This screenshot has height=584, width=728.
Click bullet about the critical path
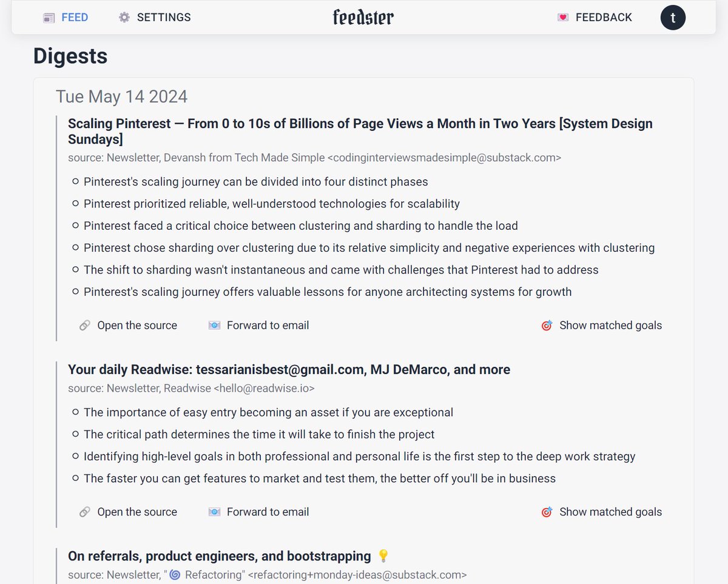pos(259,435)
